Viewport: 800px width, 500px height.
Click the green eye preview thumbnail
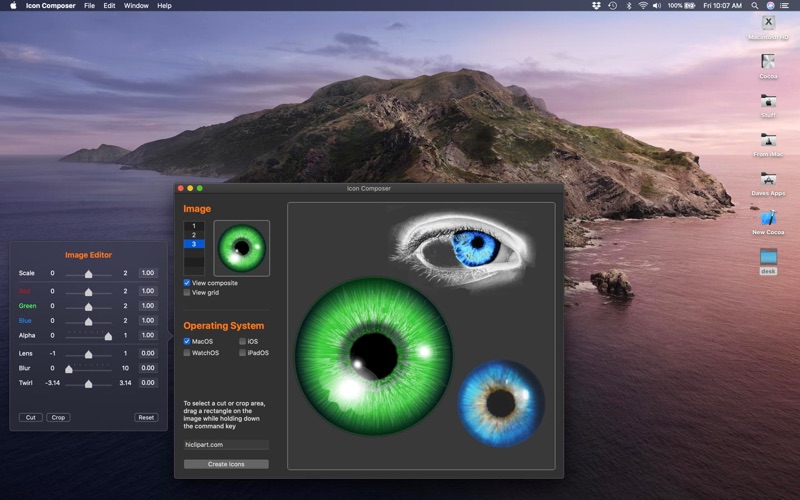coord(241,248)
